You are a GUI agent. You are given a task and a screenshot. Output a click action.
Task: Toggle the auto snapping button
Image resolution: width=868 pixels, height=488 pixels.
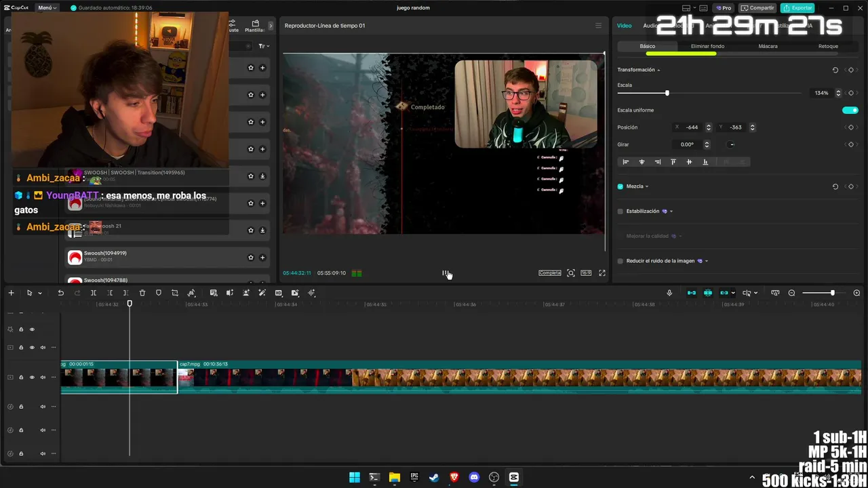tap(708, 293)
